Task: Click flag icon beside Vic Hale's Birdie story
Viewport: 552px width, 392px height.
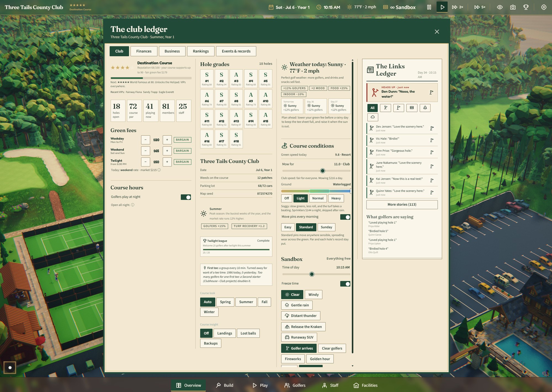Action: coord(432,140)
